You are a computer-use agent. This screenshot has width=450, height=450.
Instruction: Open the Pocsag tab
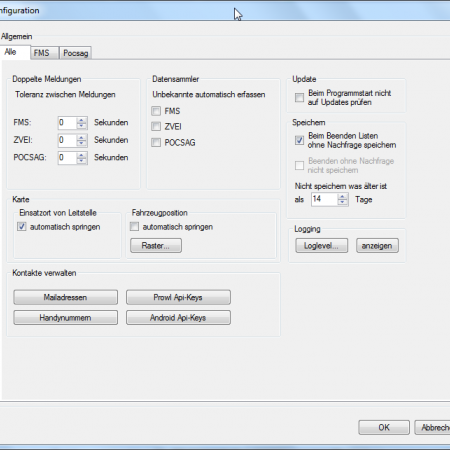pyautogui.click(x=75, y=53)
